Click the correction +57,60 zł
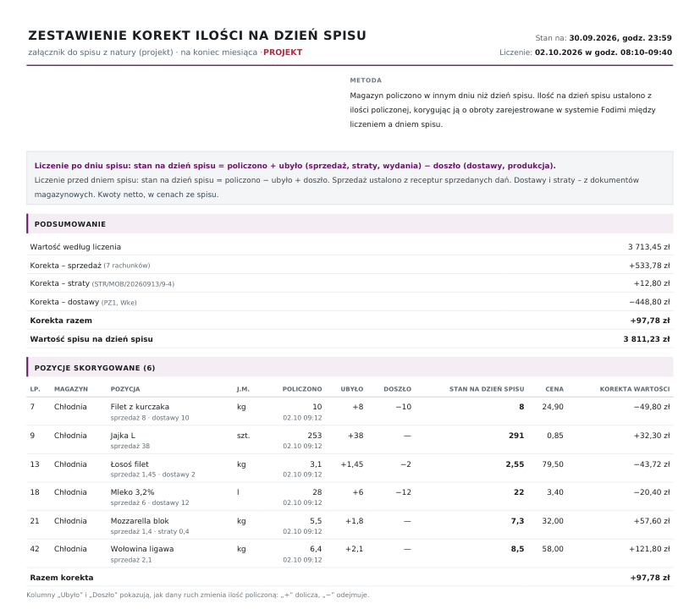Viewport: 700px width, 609px height. 652,521
